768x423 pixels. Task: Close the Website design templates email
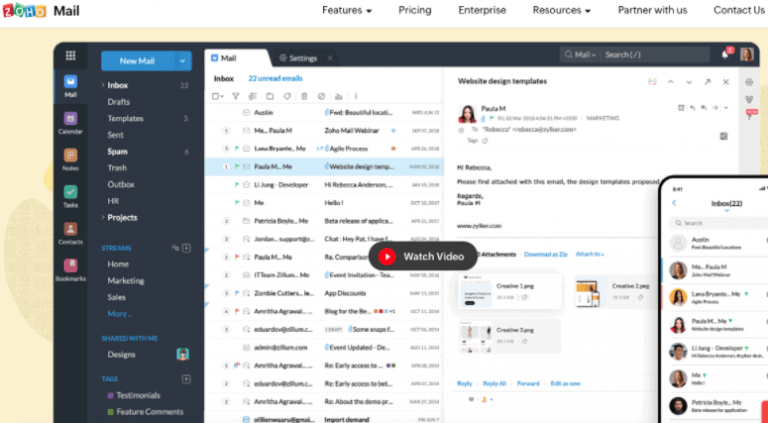pyautogui.click(x=726, y=82)
